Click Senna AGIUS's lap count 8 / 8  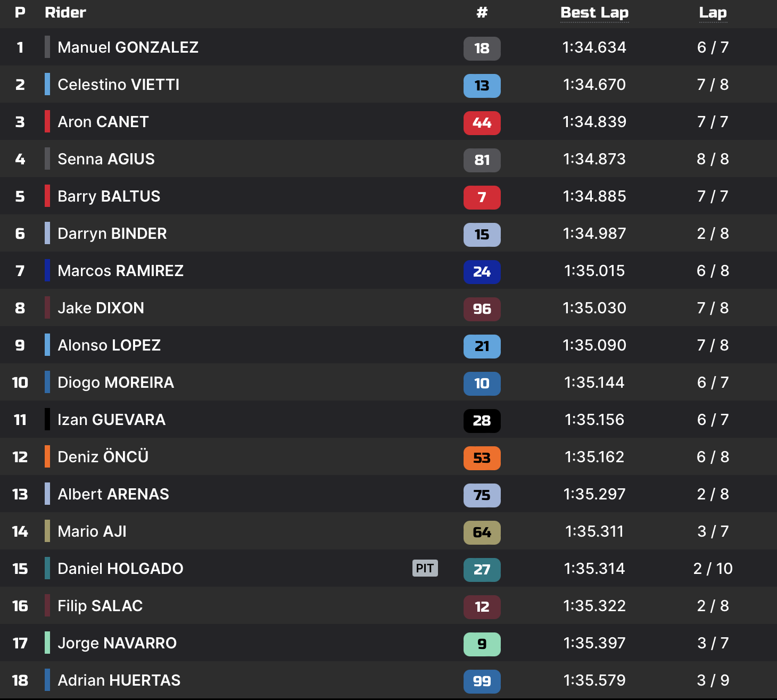tap(713, 159)
